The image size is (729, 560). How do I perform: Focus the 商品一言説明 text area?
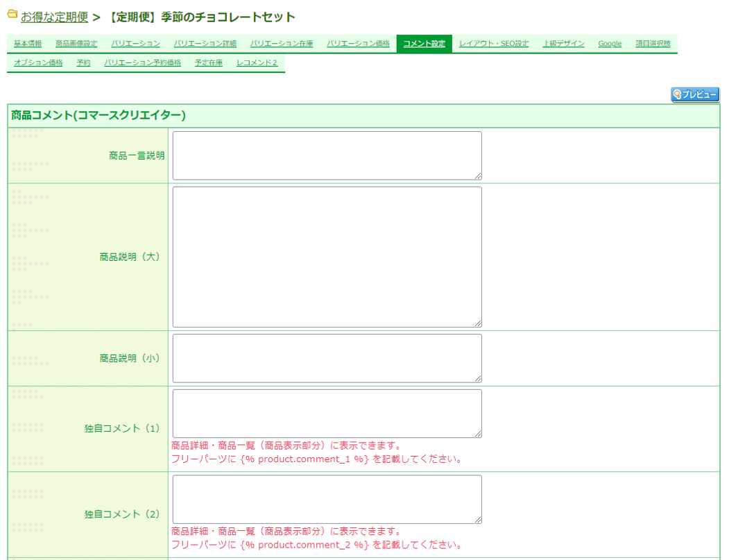tap(327, 155)
